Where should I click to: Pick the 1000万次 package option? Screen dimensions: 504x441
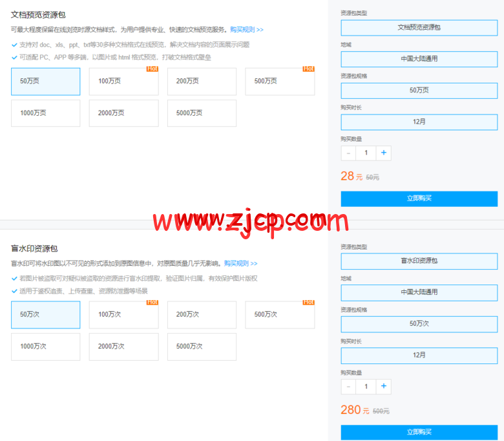click(46, 347)
